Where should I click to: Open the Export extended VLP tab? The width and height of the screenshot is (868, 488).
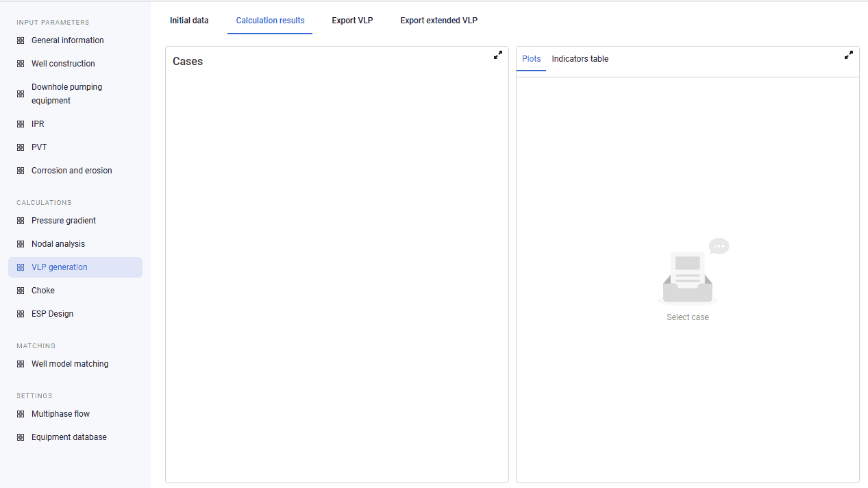click(439, 21)
